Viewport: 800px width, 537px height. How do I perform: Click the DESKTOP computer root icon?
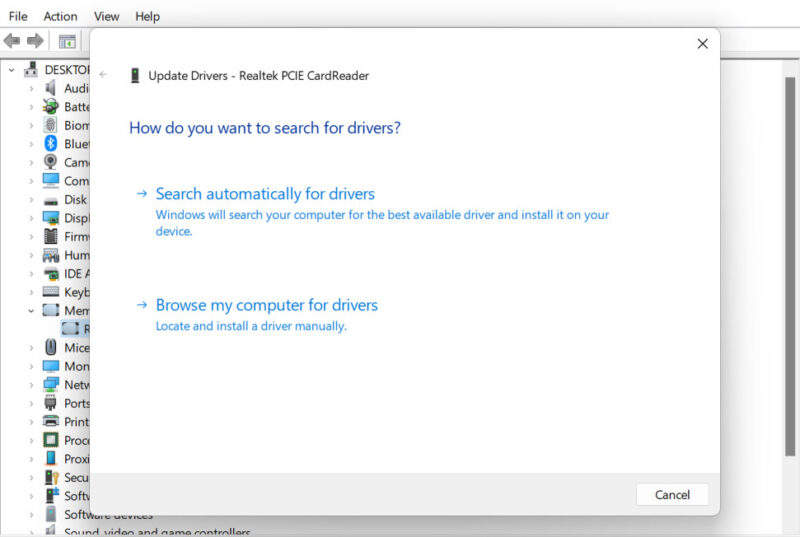pyautogui.click(x=31, y=69)
